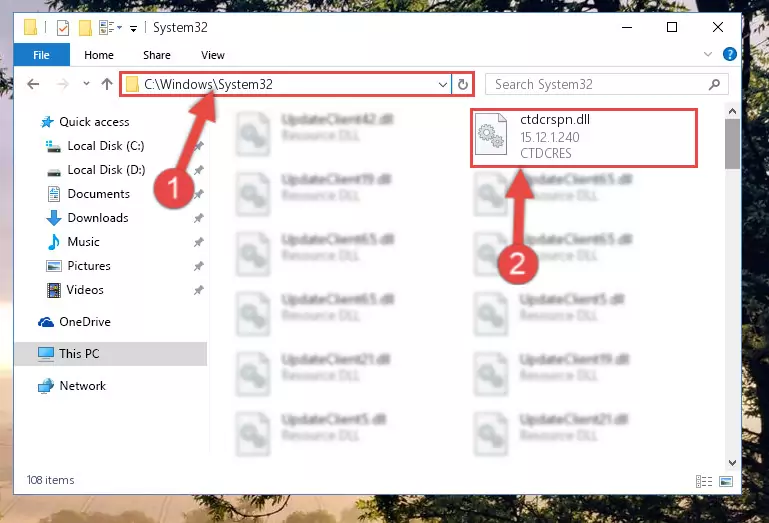Switch to the Home ribbon tab

pyautogui.click(x=99, y=55)
